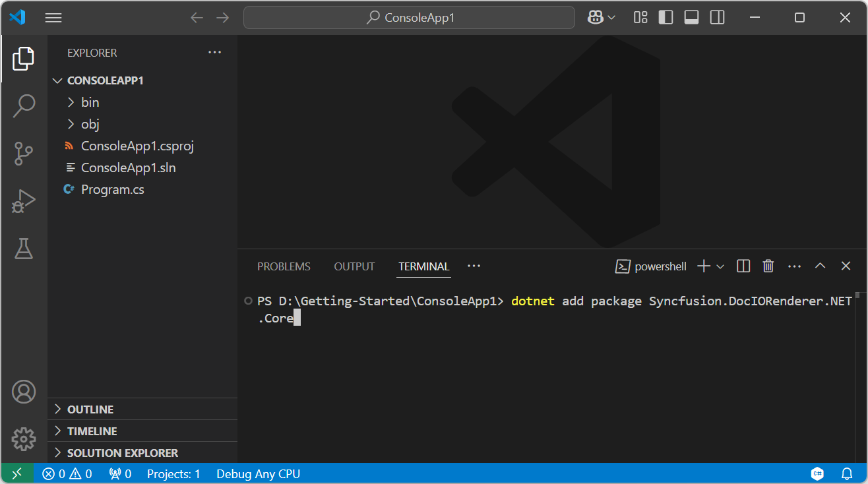The height and width of the screenshot is (484, 868).
Task: Expand the obj folder
Action: click(x=142, y=124)
